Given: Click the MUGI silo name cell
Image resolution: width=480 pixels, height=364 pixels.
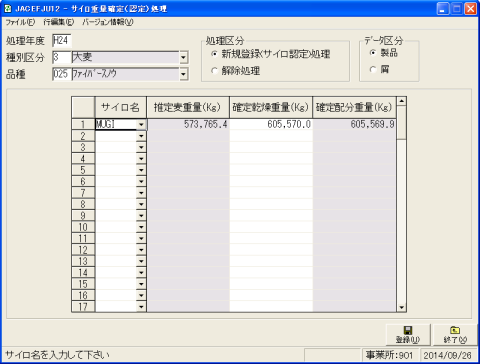Looking at the screenshot, I should click(x=116, y=125).
